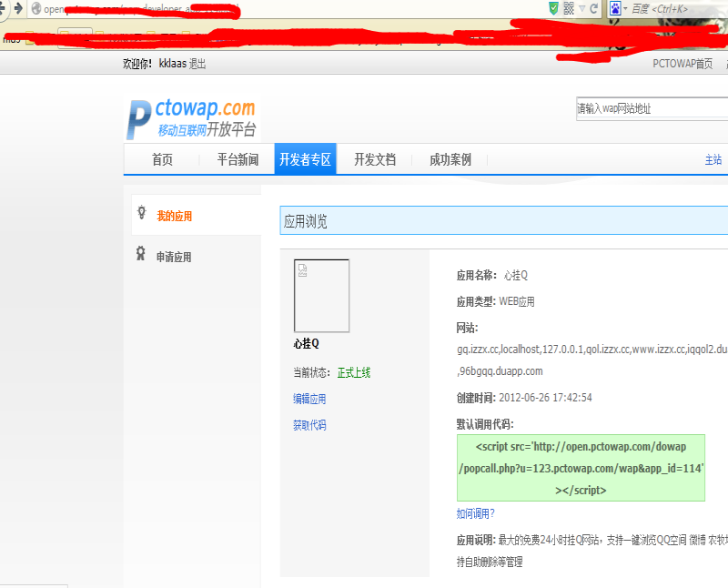The image size is (728, 588).
Task: Click the Baidu paw search engine icon
Action: coord(615,8)
